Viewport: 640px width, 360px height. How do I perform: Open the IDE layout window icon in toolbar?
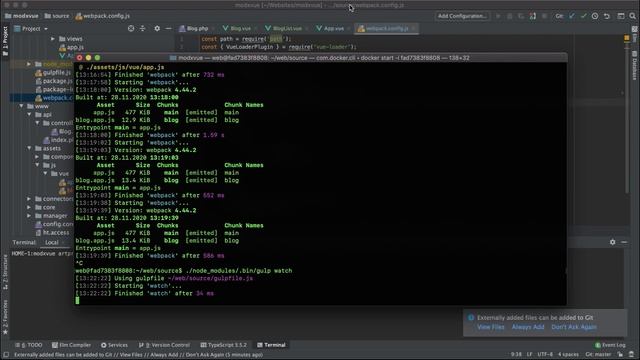[x=621, y=16]
